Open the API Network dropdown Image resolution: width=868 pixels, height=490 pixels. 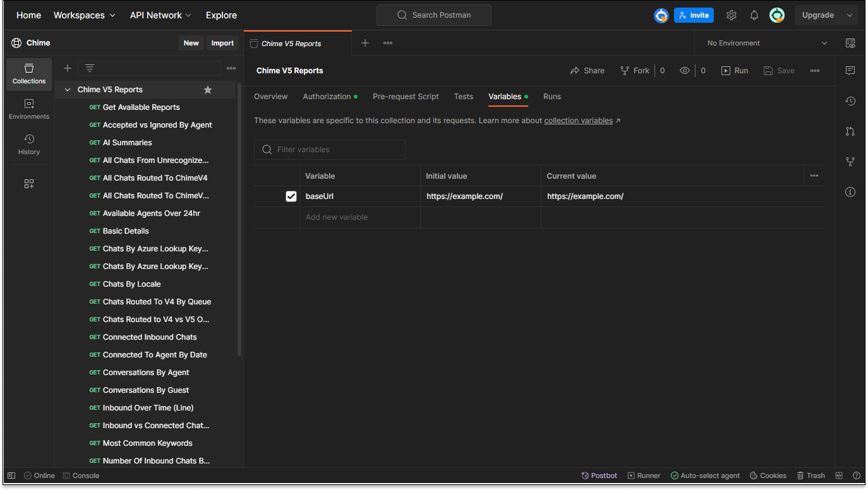(160, 15)
